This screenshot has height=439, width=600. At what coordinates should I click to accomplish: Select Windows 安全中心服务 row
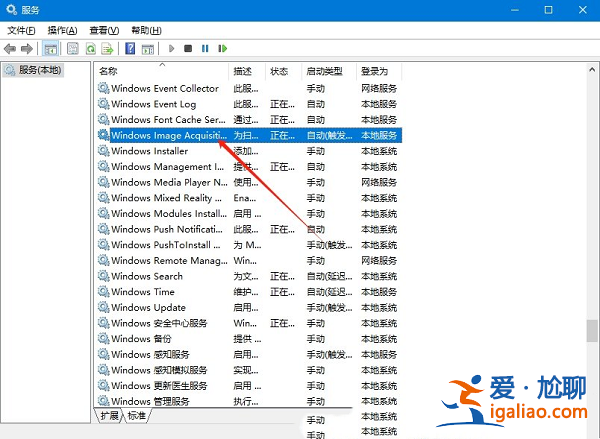tap(249, 323)
